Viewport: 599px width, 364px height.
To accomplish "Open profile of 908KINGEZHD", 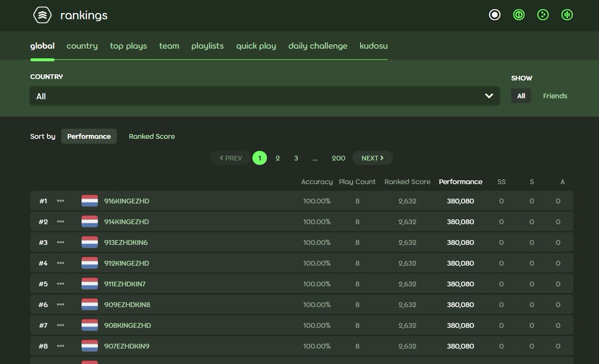I will pos(127,325).
